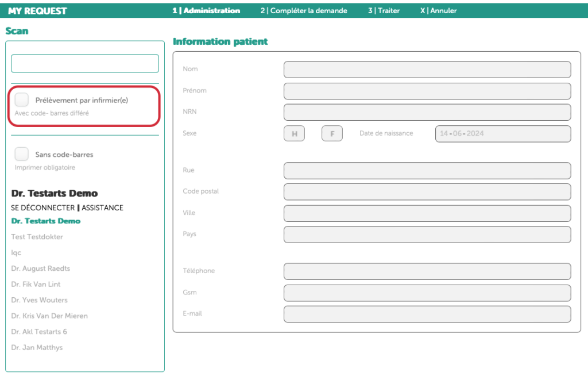Image resolution: width=588 pixels, height=380 pixels.
Task: Click the Nom field to enter surname
Action: (x=427, y=69)
